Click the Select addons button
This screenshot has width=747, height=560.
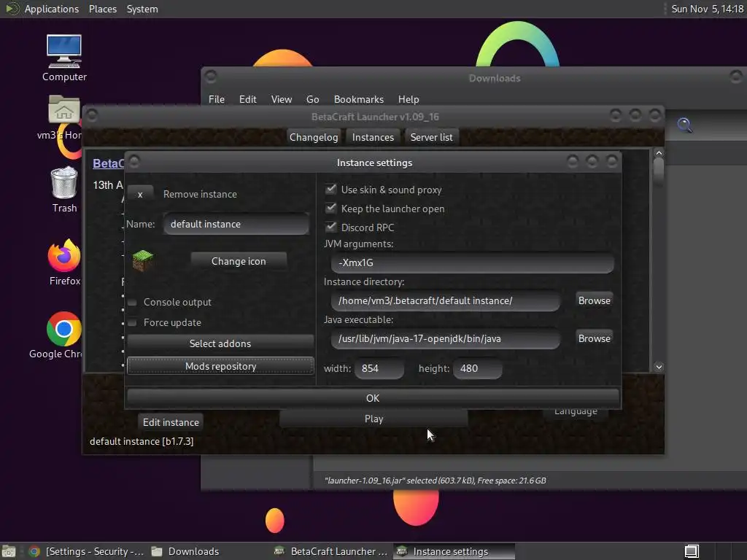click(220, 343)
